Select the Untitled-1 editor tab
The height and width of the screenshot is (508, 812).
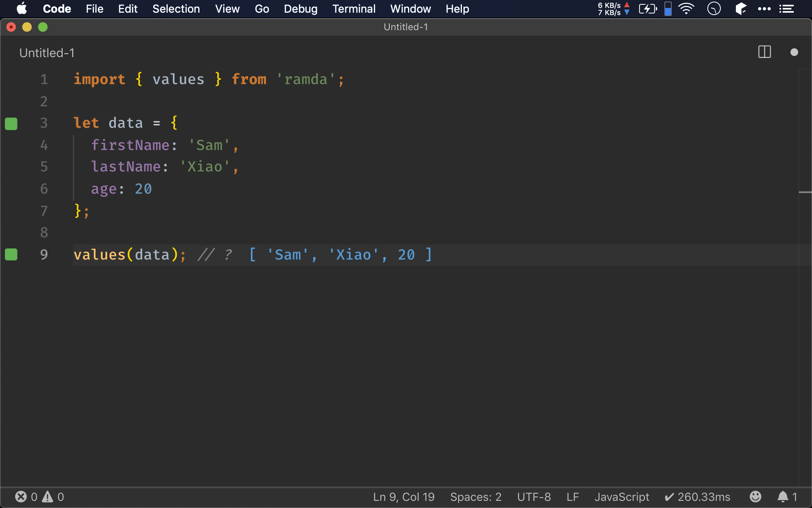pos(47,53)
